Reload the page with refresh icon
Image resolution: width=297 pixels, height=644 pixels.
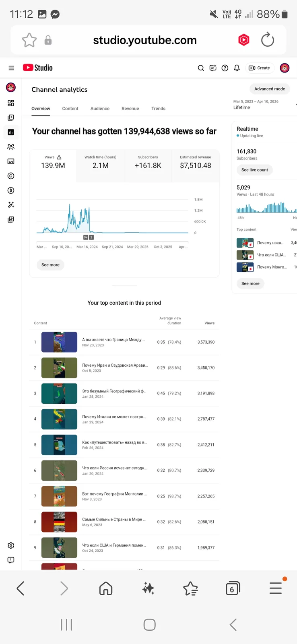(267, 40)
